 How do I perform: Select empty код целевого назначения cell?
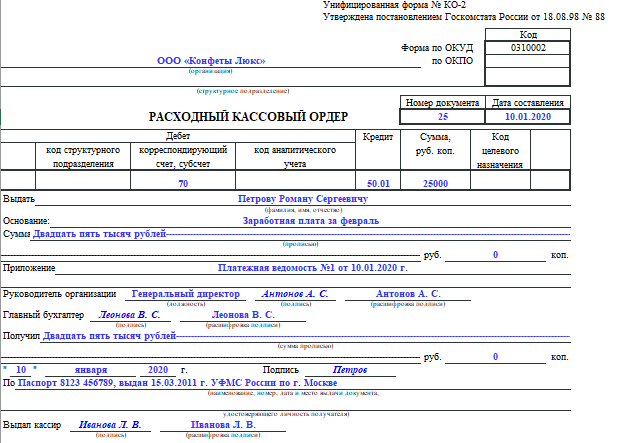(x=500, y=180)
